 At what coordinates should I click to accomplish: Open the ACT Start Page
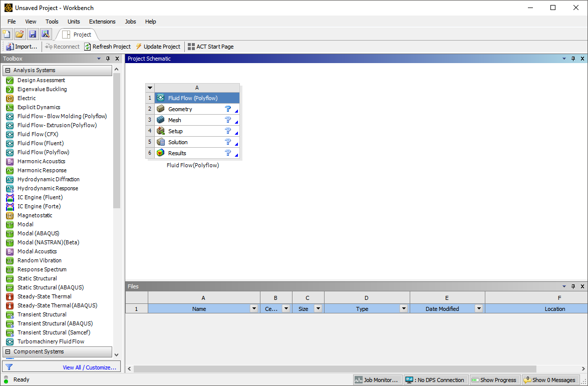pyautogui.click(x=210, y=47)
